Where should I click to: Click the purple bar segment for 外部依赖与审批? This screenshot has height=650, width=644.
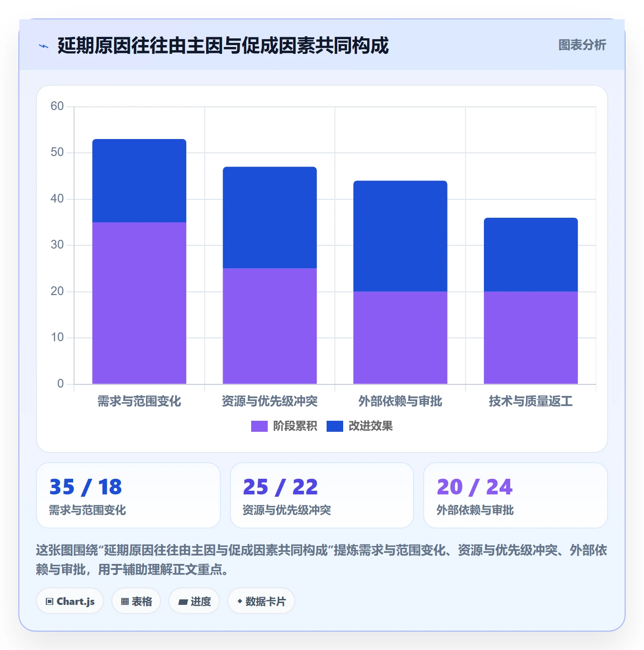click(400, 337)
